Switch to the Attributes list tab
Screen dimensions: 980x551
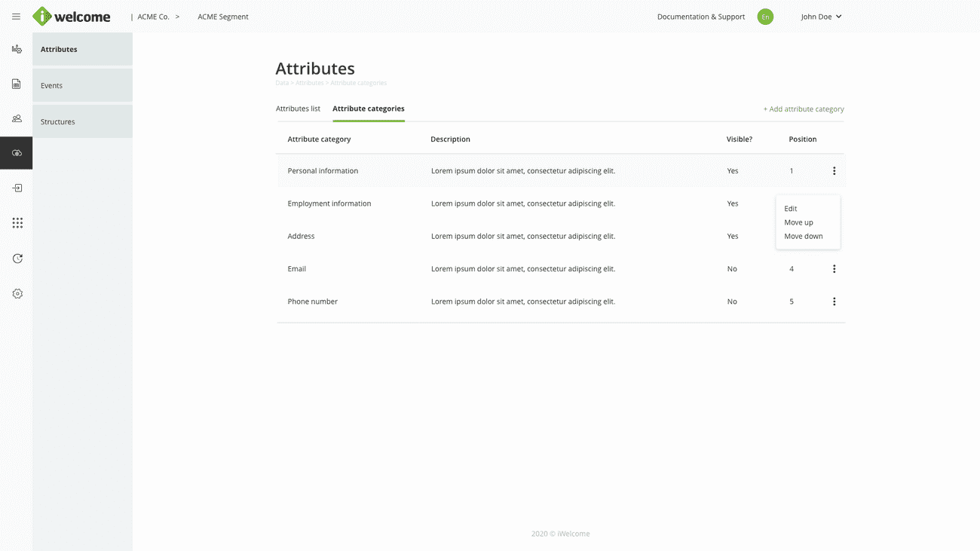pos(298,109)
